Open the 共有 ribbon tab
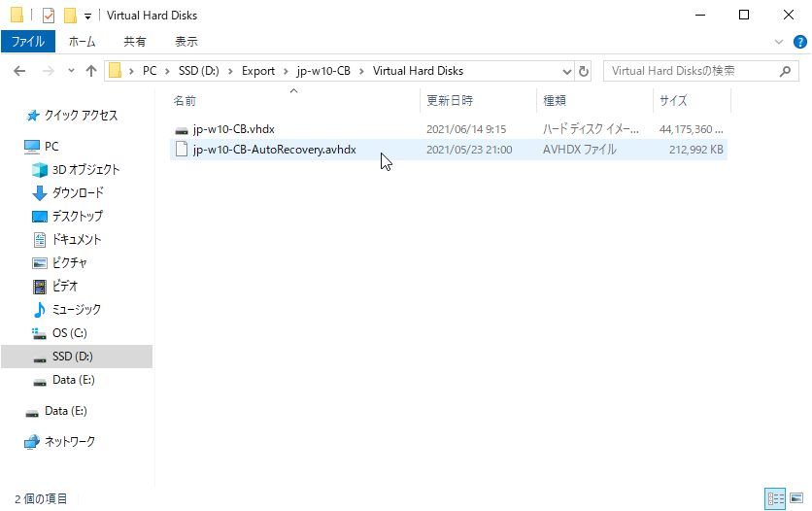 click(135, 42)
